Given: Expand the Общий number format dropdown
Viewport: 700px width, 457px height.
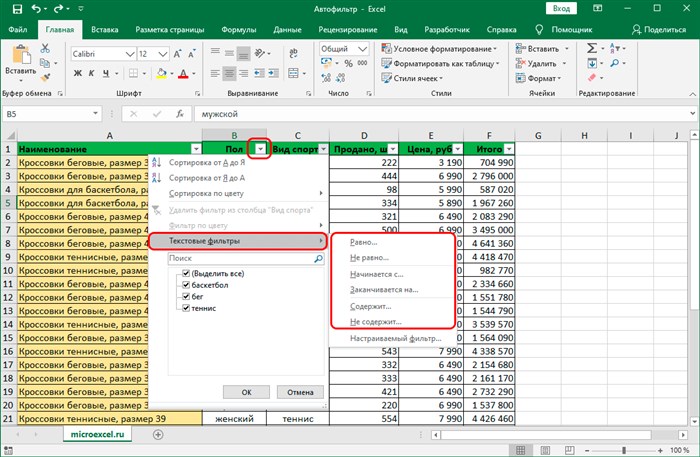Looking at the screenshot, I should 362,49.
